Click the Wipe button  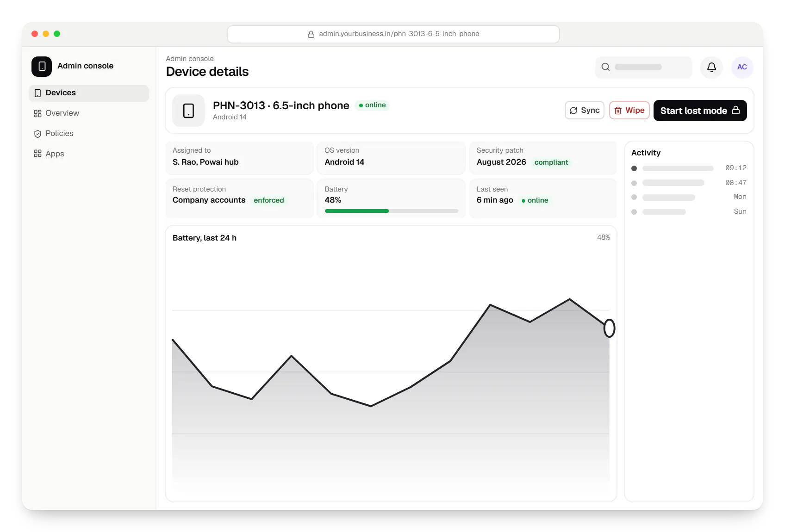point(629,111)
